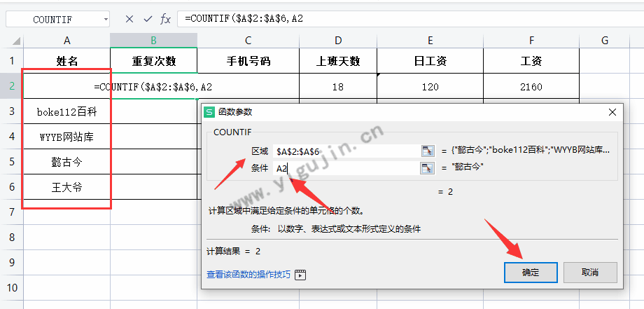This screenshot has width=644, height=309.
Task: Click the 姓名 header cell
Action: [67, 61]
